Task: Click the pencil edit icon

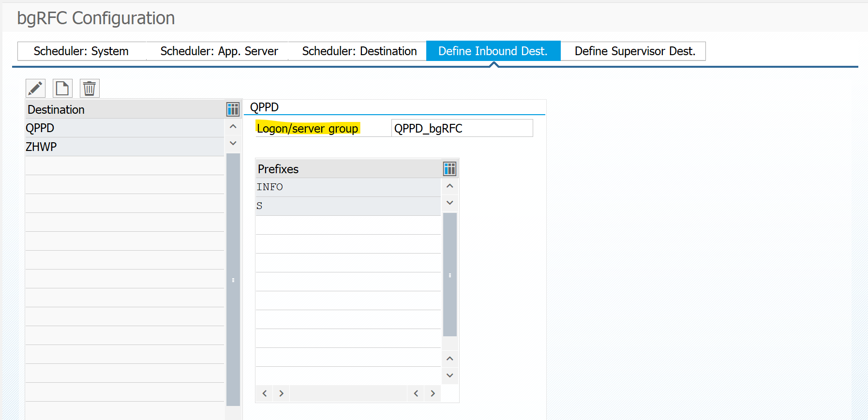Action: click(x=35, y=89)
